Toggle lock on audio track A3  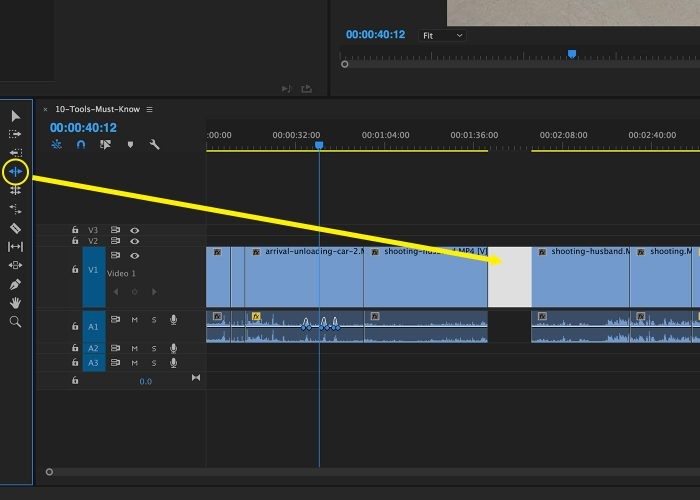click(x=75, y=362)
